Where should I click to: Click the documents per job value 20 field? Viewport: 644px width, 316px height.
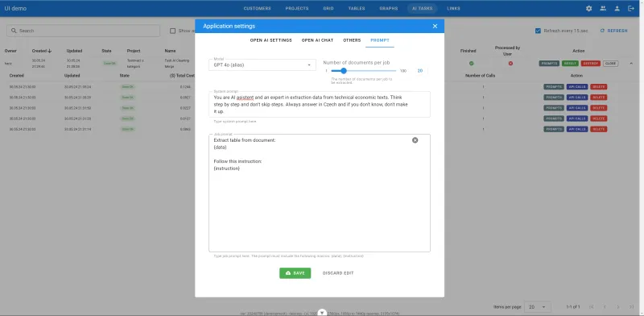(419, 71)
